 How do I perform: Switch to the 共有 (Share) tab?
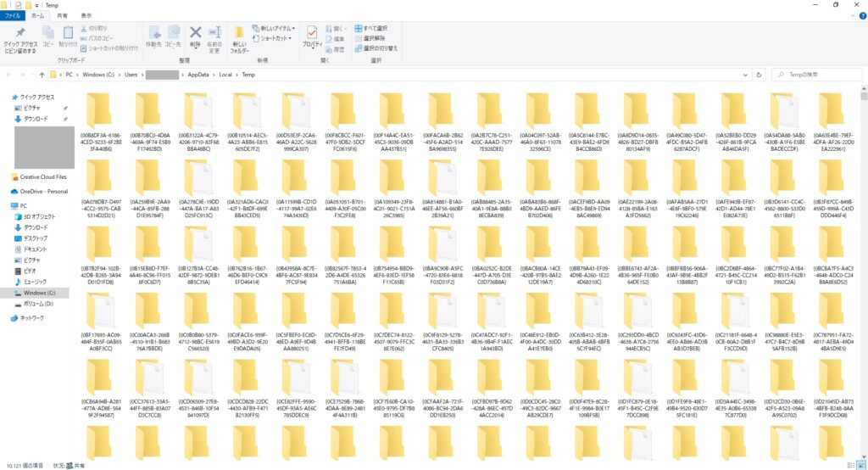point(63,15)
